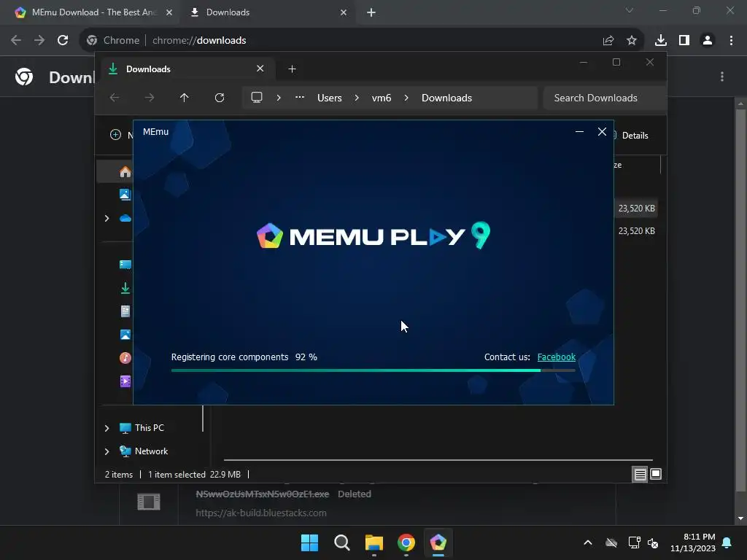Image resolution: width=747 pixels, height=560 pixels.
Task: Expand the Network tree node
Action: tap(107, 451)
